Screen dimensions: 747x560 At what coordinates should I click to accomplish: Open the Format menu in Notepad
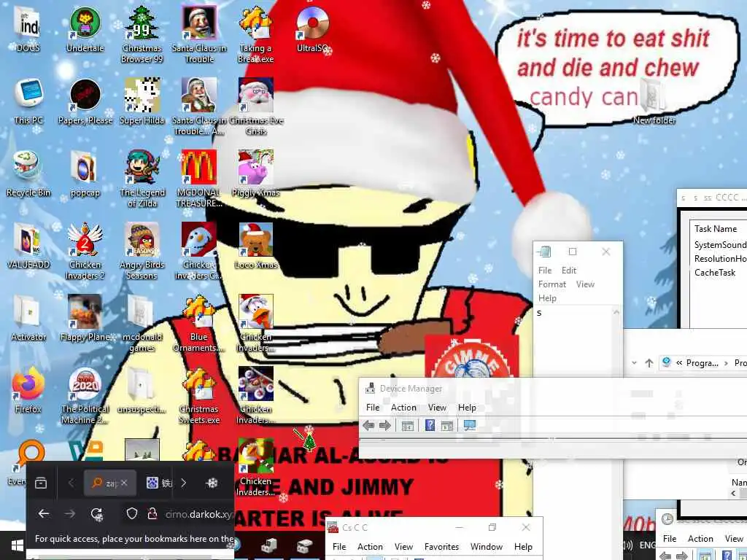(x=552, y=284)
